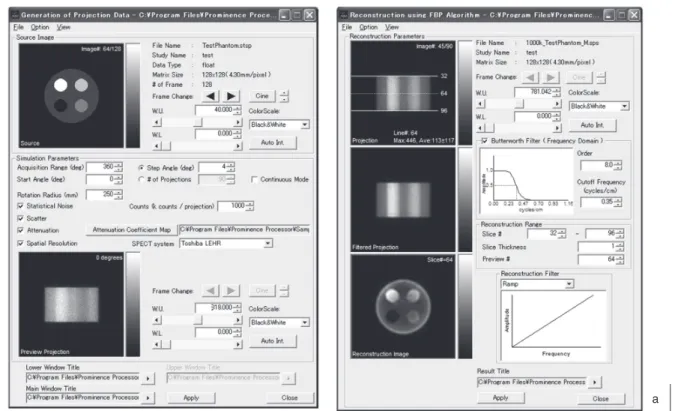678x411 pixels.
Task: Click Auto Int. in Reconstruction window
Action: click(x=592, y=125)
